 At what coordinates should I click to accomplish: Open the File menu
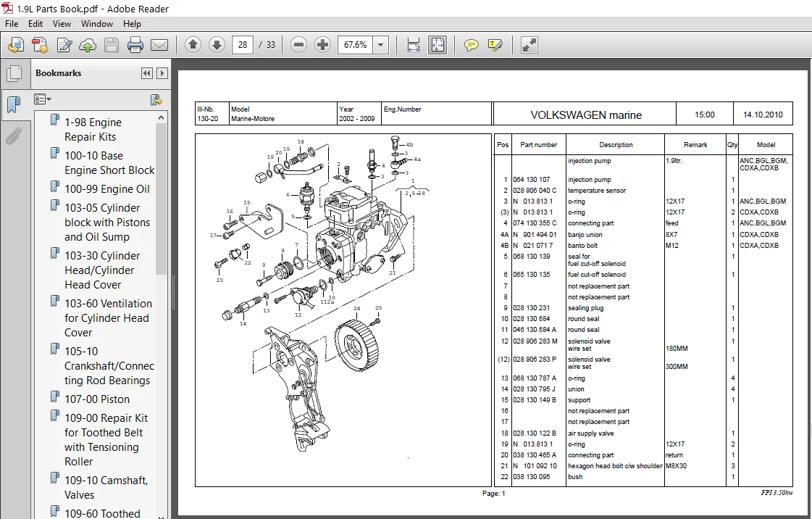12,24
